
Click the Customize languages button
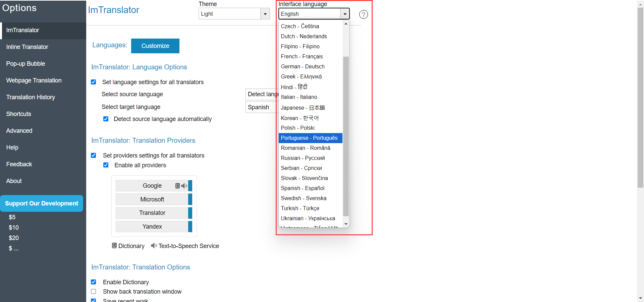coord(155,46)
